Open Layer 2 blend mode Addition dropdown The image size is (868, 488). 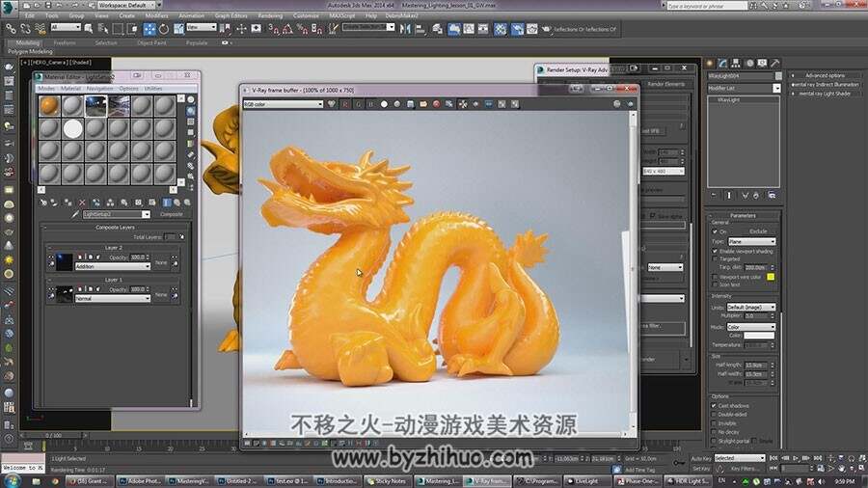113,267
